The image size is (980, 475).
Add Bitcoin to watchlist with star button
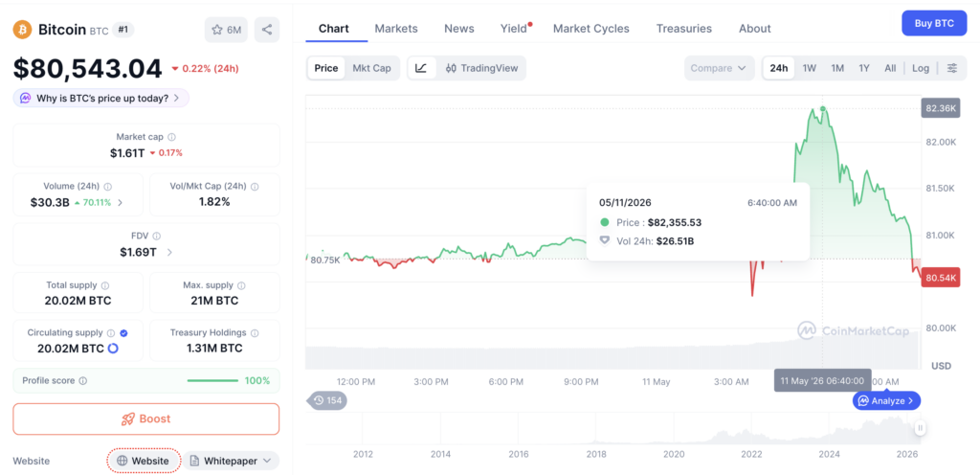coord(226,30)
